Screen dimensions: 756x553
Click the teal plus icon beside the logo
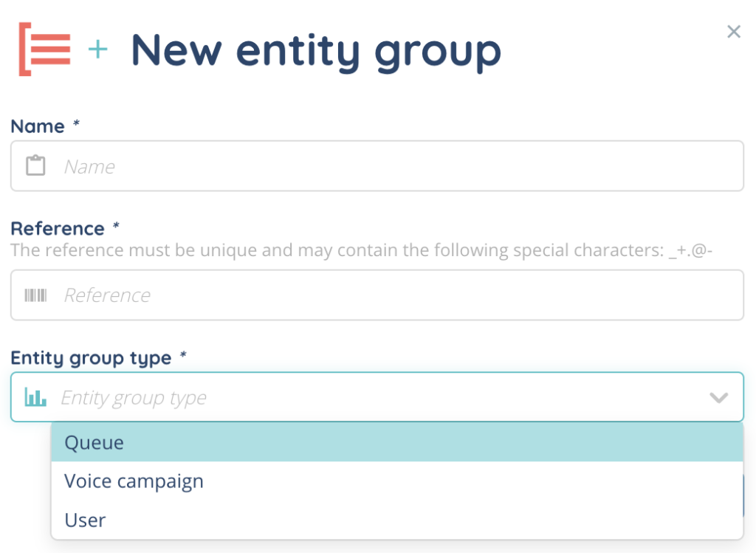(x=97, y=50)
